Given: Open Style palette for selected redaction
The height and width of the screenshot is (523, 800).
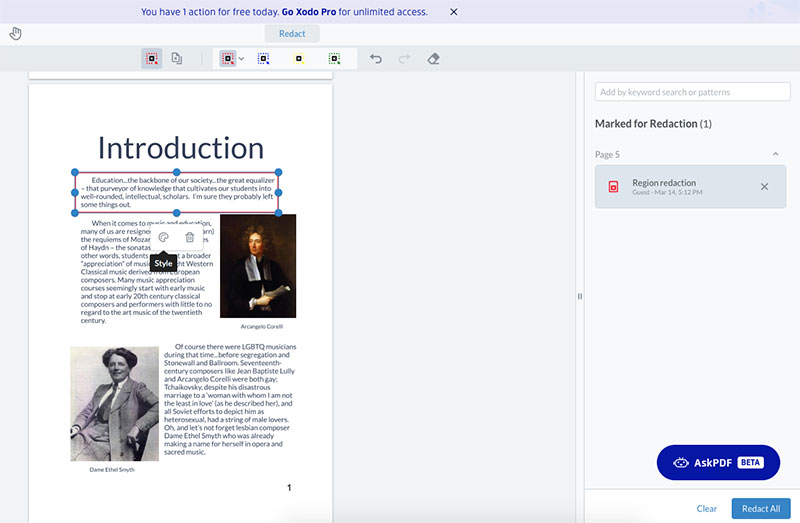Looking at the screenshot, I should coord(163,237).
